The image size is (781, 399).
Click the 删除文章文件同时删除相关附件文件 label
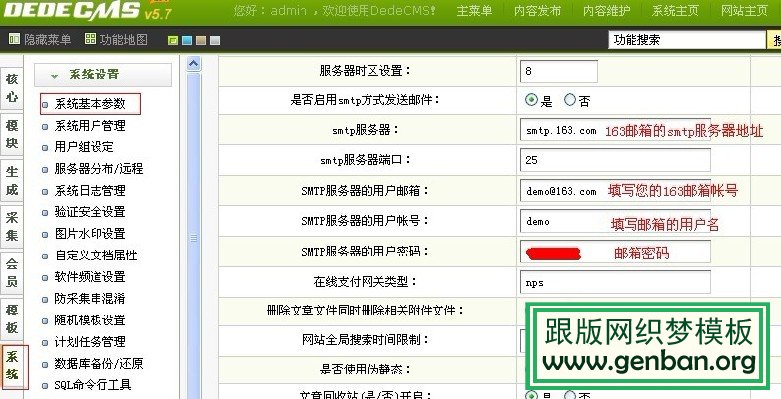366,310
